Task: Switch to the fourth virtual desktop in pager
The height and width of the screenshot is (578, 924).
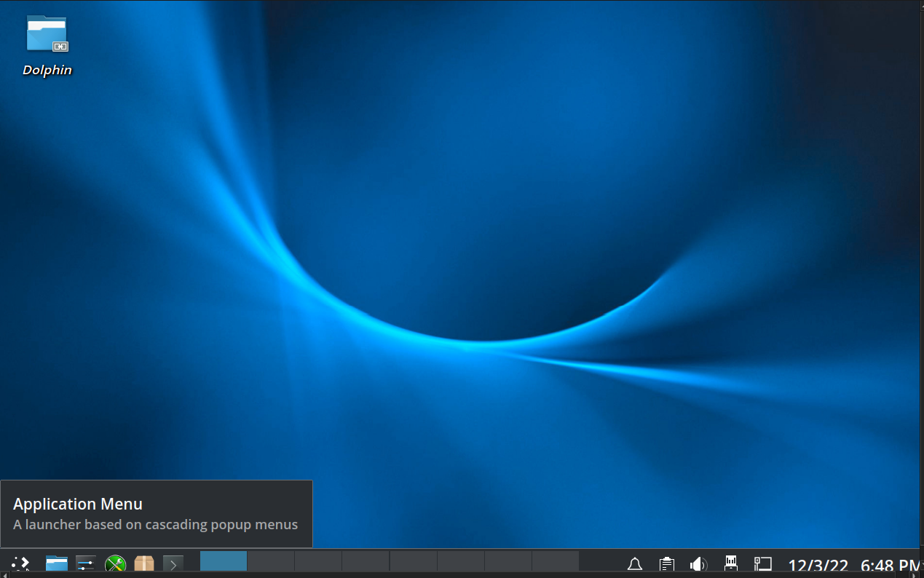Action: (x=366, y=561)
